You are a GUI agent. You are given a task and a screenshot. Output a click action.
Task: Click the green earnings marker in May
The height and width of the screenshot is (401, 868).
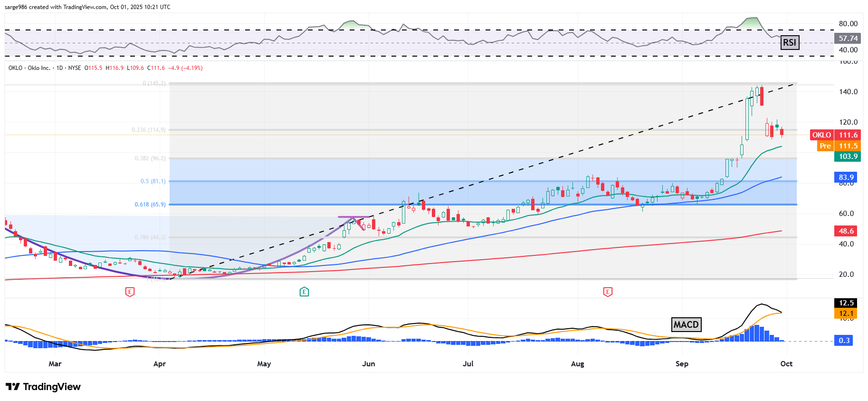tap(304, 292)
